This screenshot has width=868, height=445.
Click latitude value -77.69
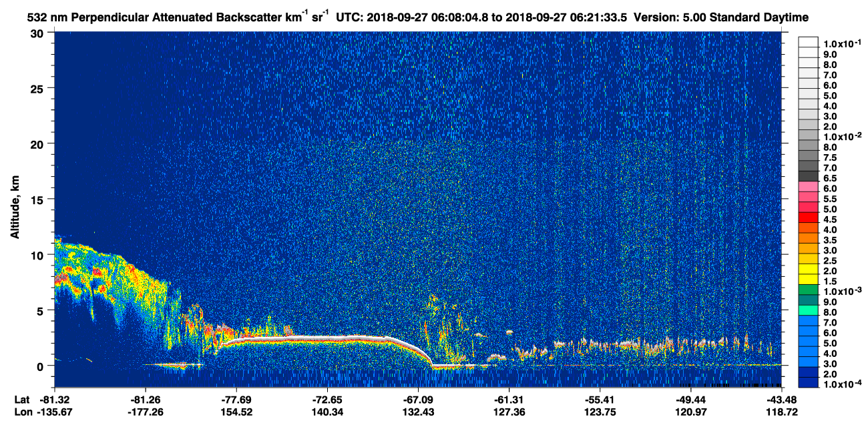pos(236,400)
